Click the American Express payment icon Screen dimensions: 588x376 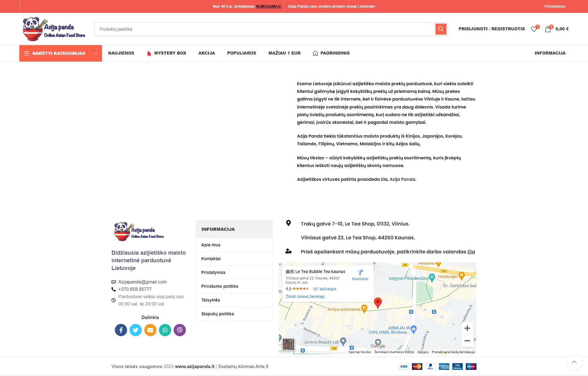pyautogui.click(x=444, y=367)
